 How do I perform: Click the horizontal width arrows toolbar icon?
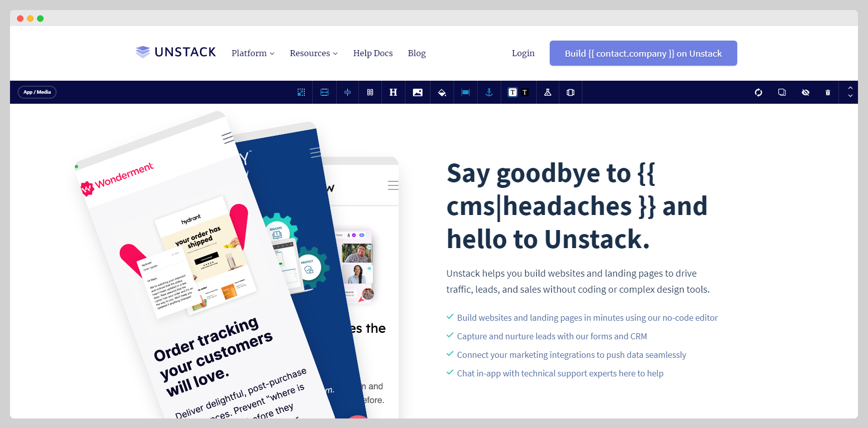tap(325, 92)
